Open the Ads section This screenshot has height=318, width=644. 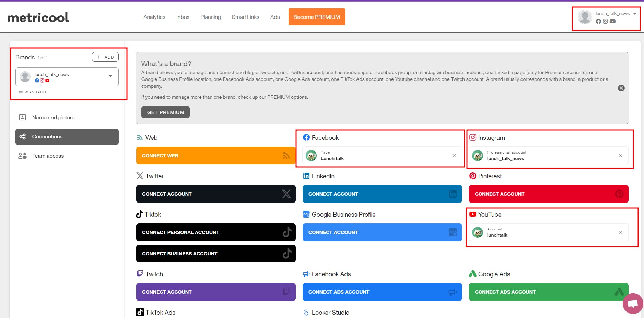[275, 17]
